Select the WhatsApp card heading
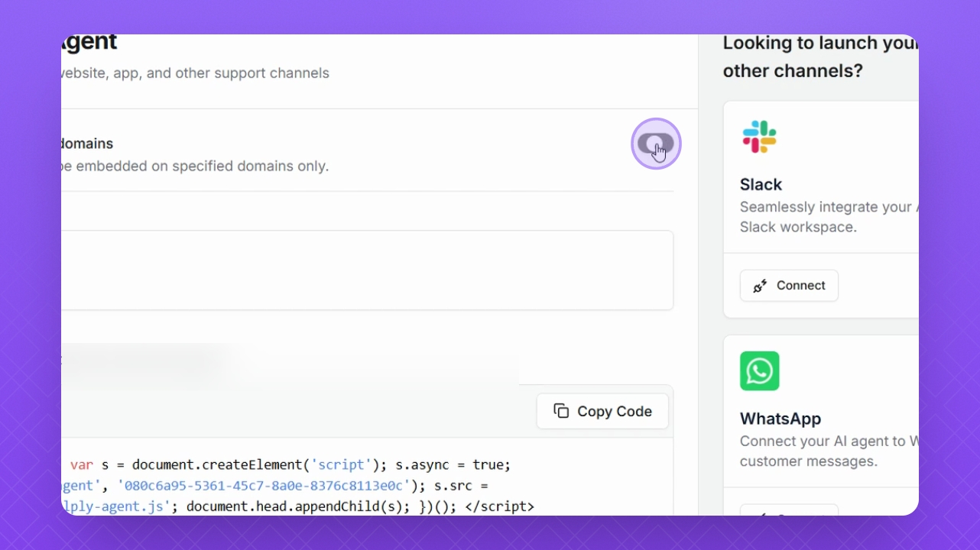 780,419
